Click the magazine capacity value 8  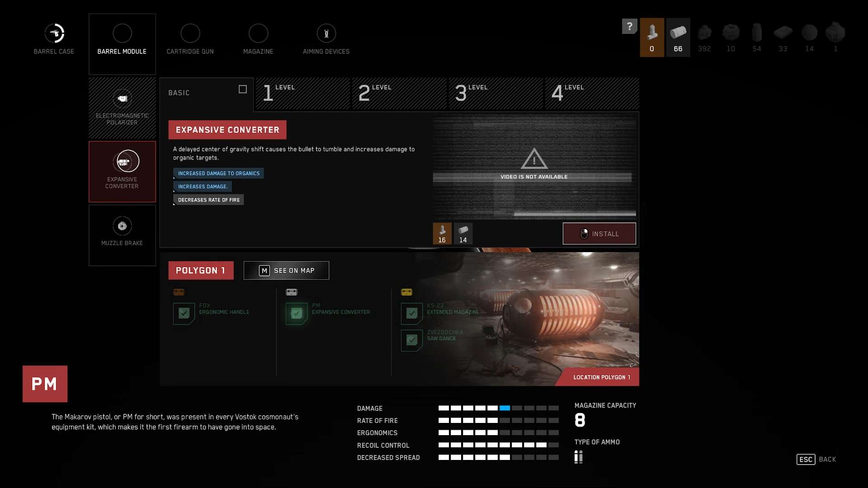580,420
